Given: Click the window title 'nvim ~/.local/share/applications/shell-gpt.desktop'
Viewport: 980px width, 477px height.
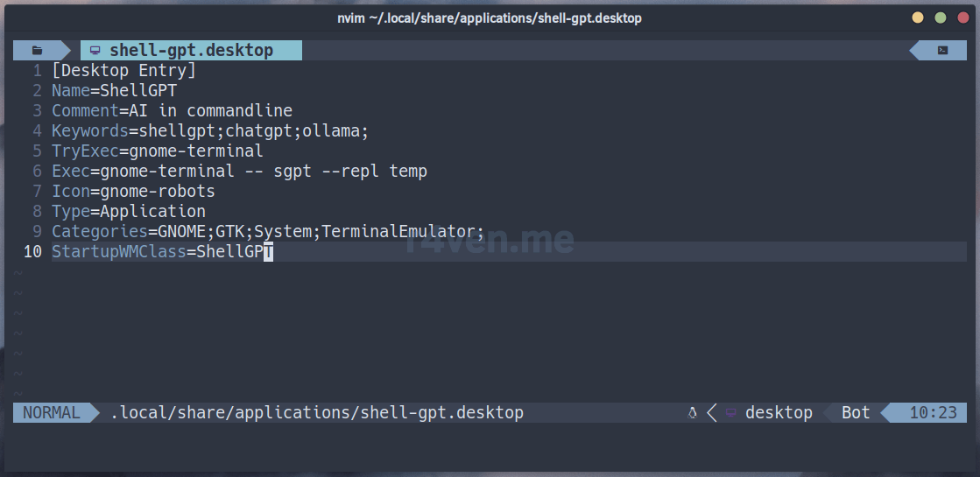Looking at the screenshot, I should coord(490,18).
